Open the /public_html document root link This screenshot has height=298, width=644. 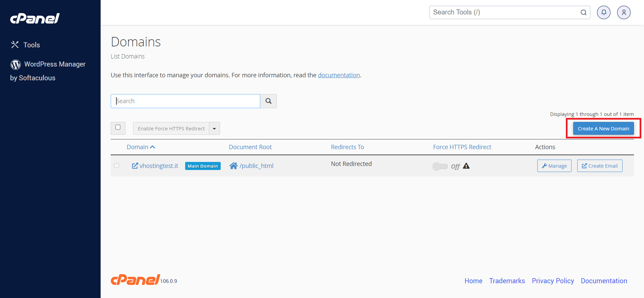click(257, 166)
